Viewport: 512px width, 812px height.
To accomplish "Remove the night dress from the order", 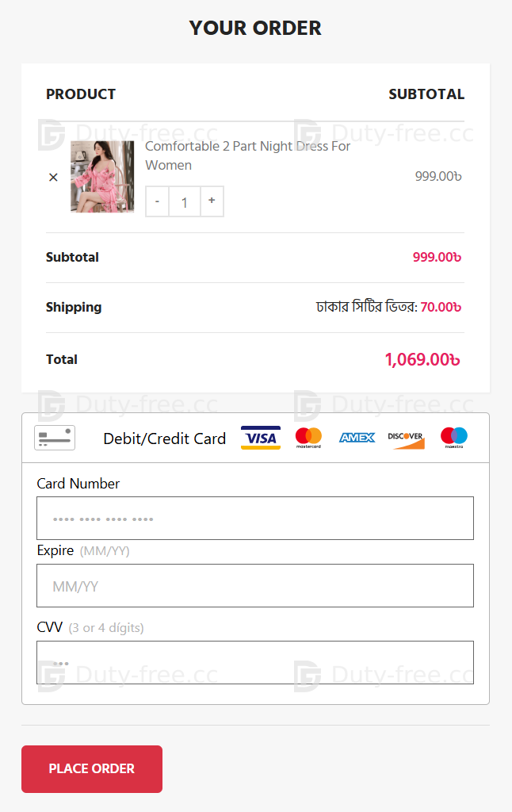I will pyautogui.click(x=53, y=177).
